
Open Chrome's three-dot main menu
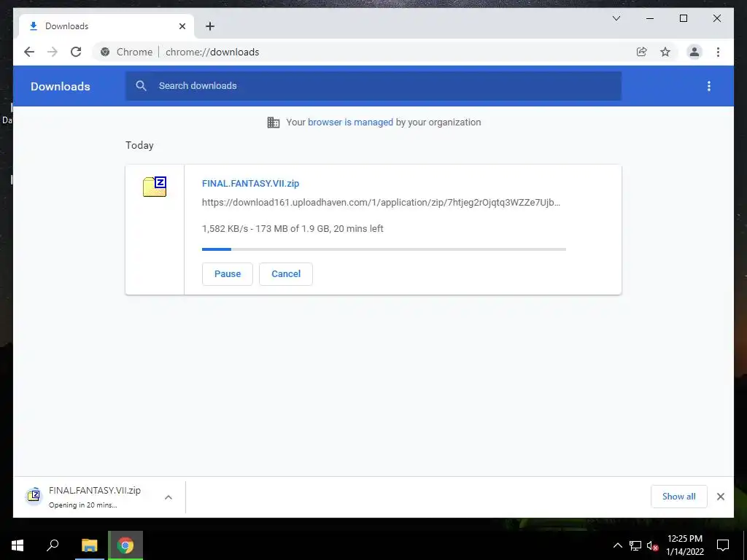[718, 52]
